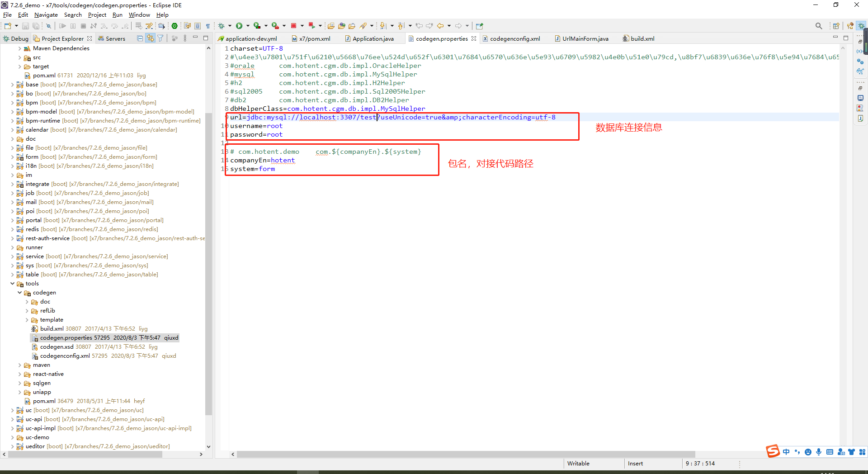The image size is (868, 474).
Task: Click the Debug bug icon in toolbar
Action: coord(222,26)
